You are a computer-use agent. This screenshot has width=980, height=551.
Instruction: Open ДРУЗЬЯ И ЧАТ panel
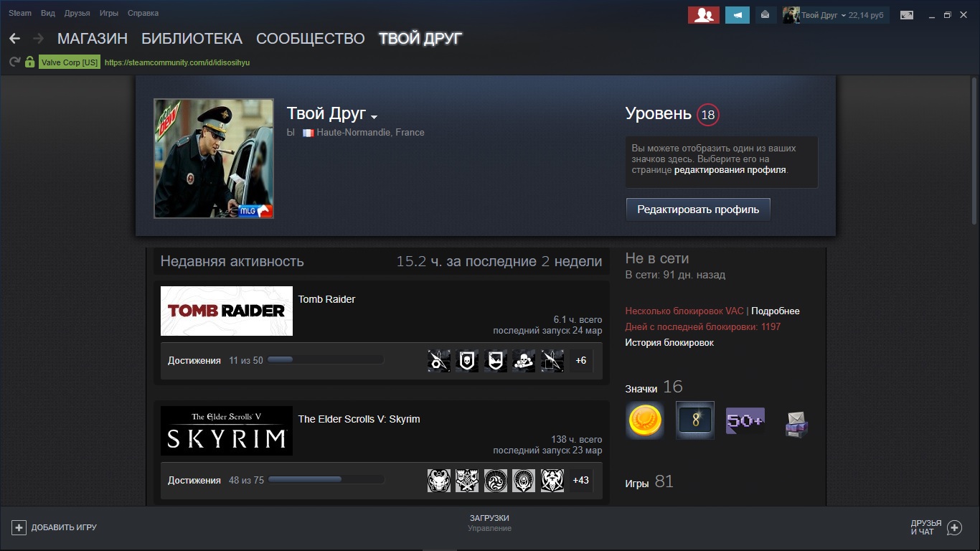(x=926, y=528)
